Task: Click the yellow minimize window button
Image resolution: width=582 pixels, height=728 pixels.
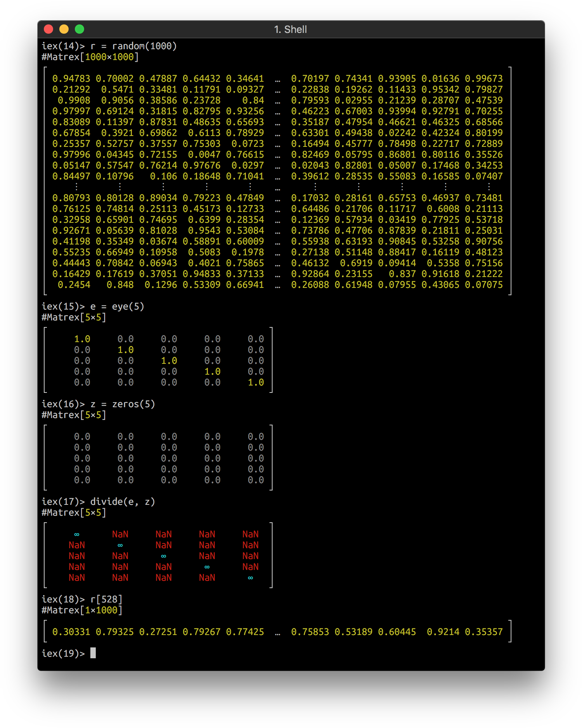Action: 64,29
